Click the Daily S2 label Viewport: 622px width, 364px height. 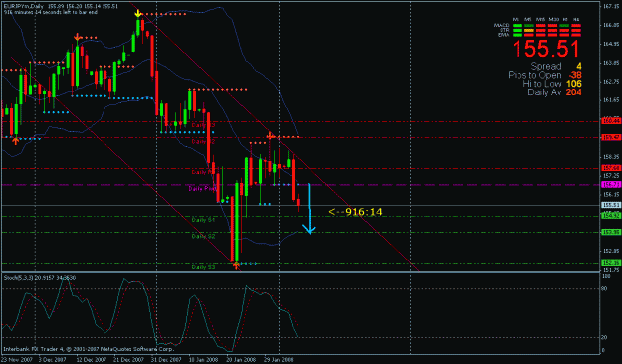click(x=203, y=236)
